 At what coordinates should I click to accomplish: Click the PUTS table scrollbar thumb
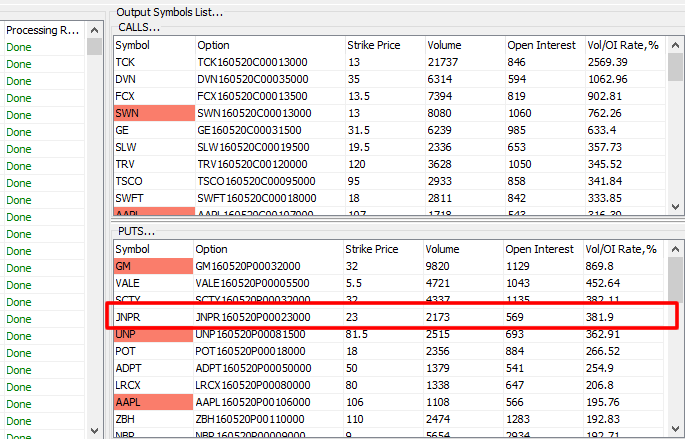[675, 279]
